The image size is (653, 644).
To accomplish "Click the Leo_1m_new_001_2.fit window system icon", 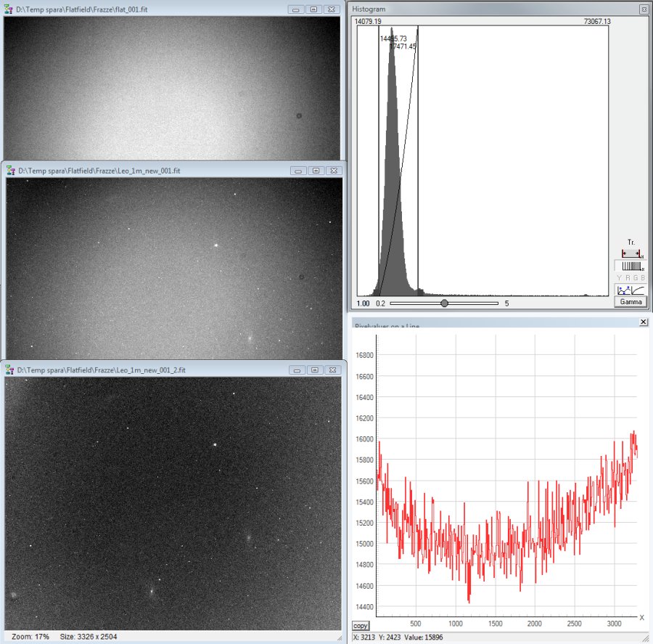I will [10, 370].
